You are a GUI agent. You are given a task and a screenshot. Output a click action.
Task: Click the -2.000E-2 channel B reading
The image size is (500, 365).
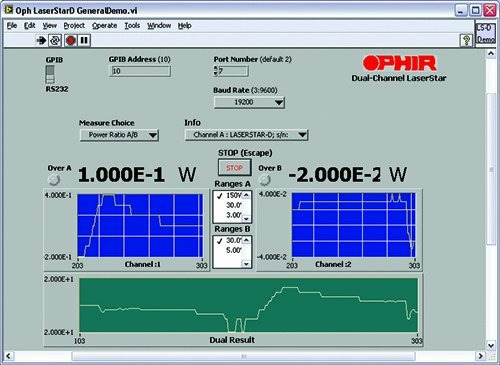pyautogui.click(x=334, y=175)
